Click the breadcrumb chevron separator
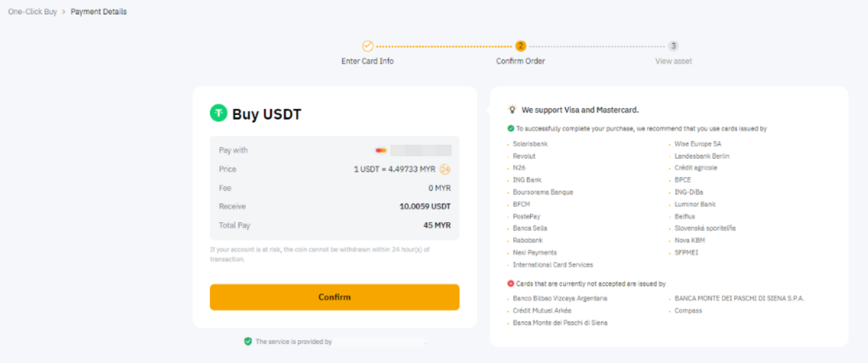 pos(64,11)
